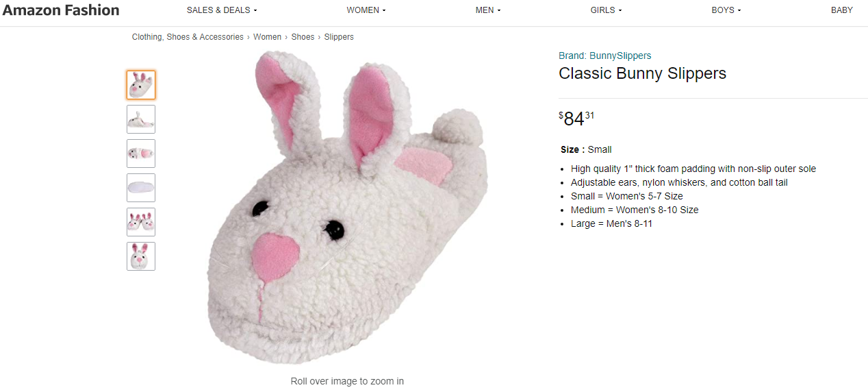Show the last front-facing bunny thumbnail

point(141,256)
